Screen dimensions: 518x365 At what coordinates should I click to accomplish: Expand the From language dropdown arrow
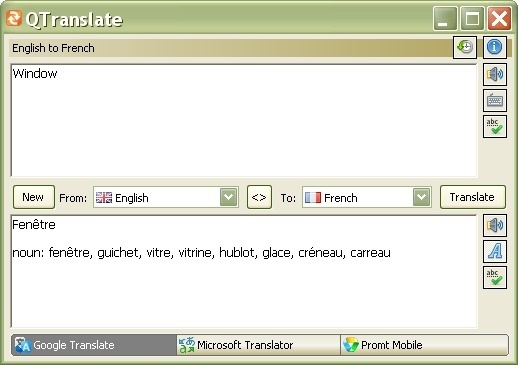pyautogui.click(x=229, y=197)
